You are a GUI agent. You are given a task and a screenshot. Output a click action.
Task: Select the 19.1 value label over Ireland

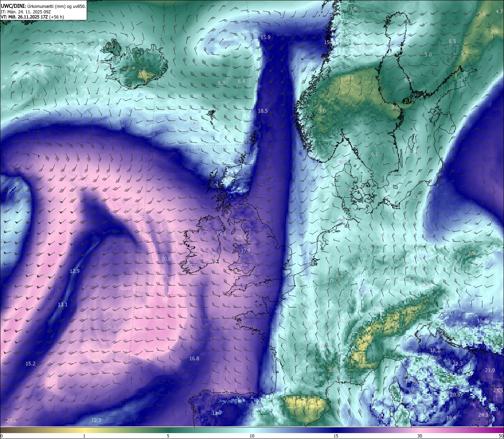point(221,233)
